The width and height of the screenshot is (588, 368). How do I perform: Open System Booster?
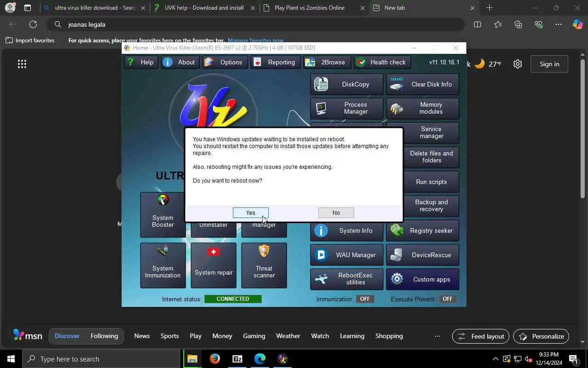(163, 215)
